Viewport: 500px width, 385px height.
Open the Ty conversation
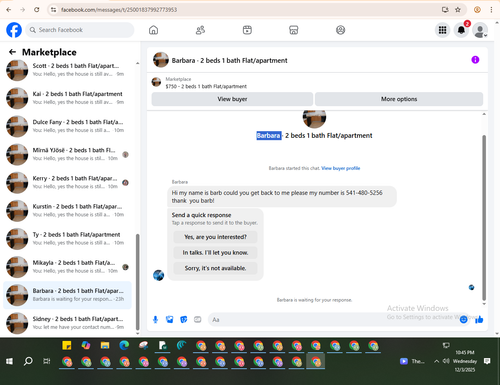(67, 239)
